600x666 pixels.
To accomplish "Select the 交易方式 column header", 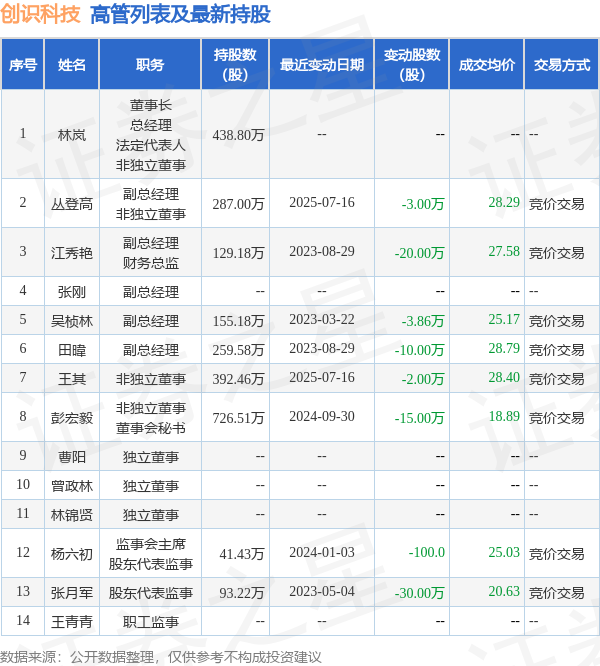I will [x=562, y=65].
